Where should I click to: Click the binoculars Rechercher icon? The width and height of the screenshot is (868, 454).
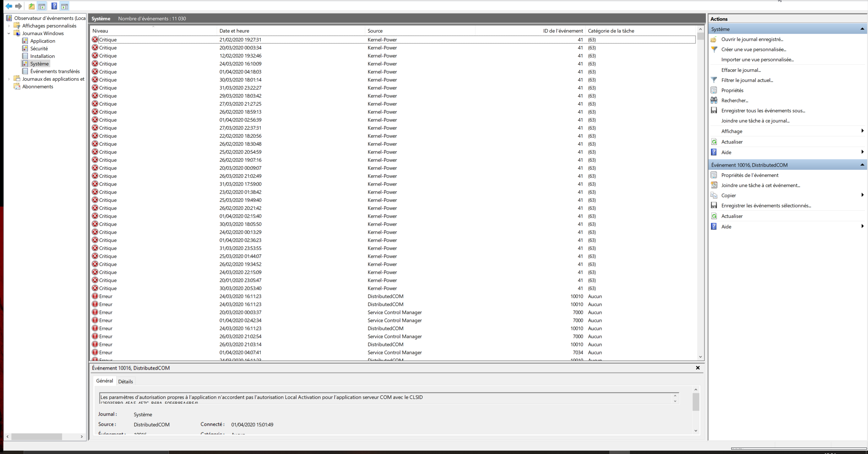click(x=714, y=100)
